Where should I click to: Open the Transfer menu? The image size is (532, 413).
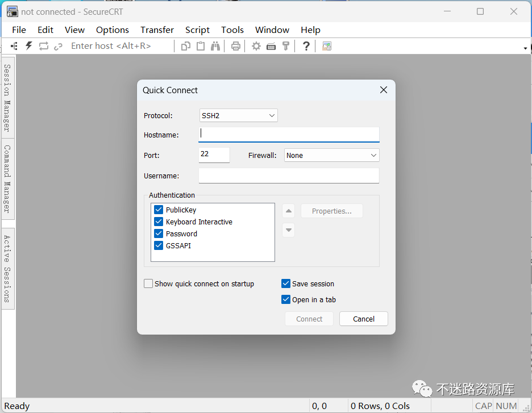pos(157,30)
